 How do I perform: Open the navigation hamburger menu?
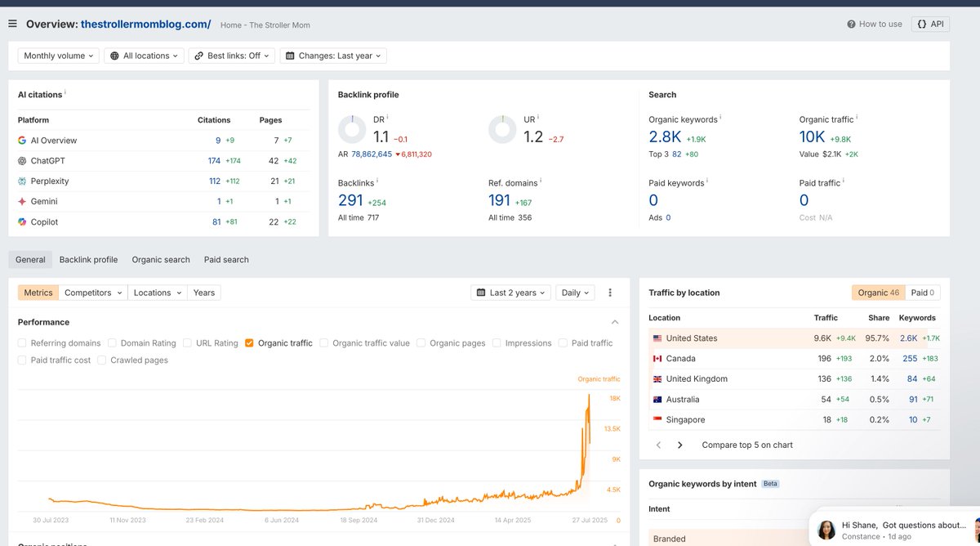(12, 23)
